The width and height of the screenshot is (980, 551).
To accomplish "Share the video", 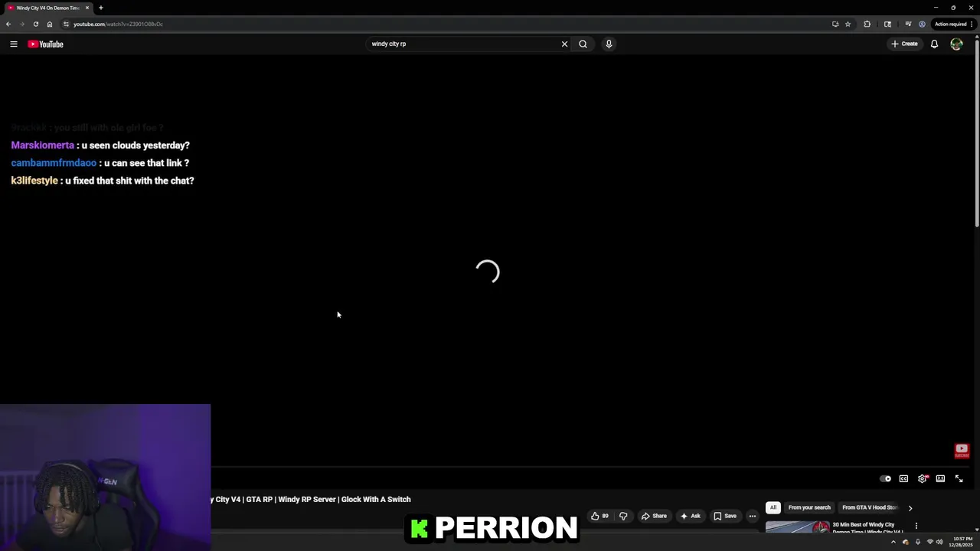I will tap(653, 516).
